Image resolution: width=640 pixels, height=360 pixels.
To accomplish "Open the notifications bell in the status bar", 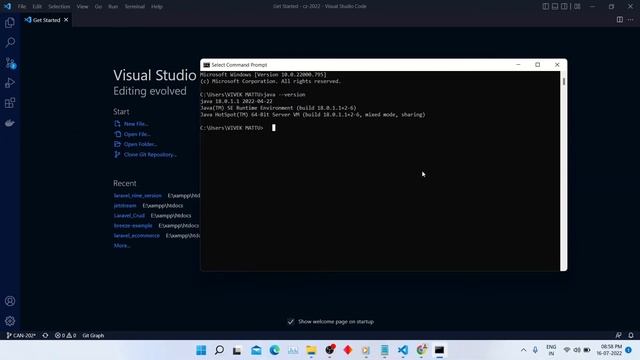I will 631,336.
